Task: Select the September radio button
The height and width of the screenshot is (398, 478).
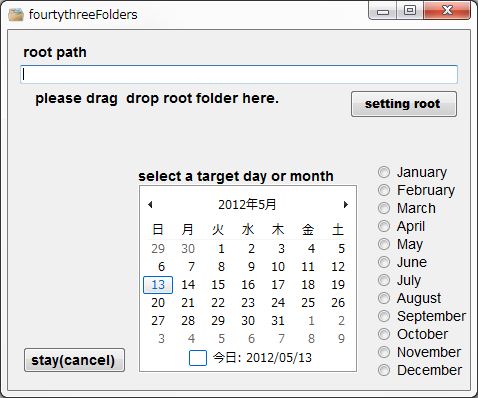Action: 384,316
